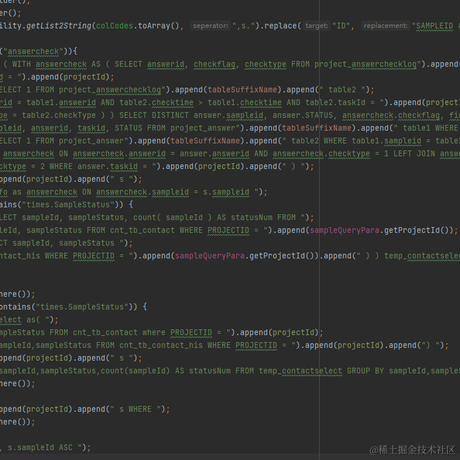Click the " s WHERE " string literal
This screenshot has height=460, width=460.
[138, 409]
